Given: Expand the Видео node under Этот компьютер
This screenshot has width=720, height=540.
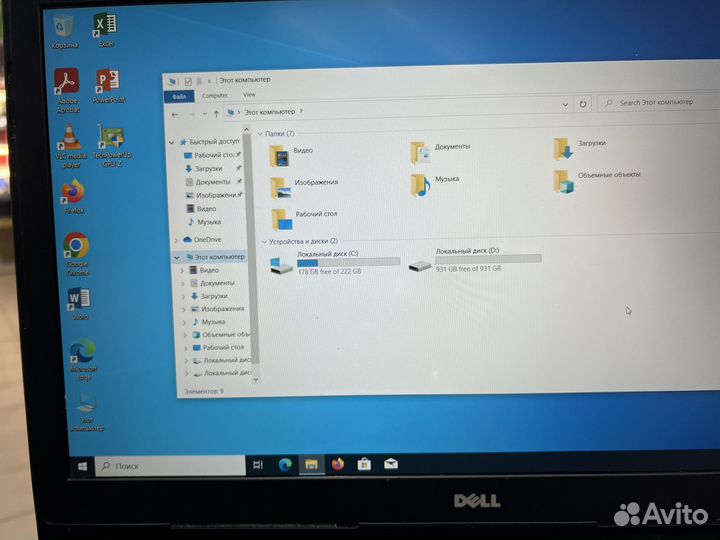Looking at the screenshot, I should (182, 271).
